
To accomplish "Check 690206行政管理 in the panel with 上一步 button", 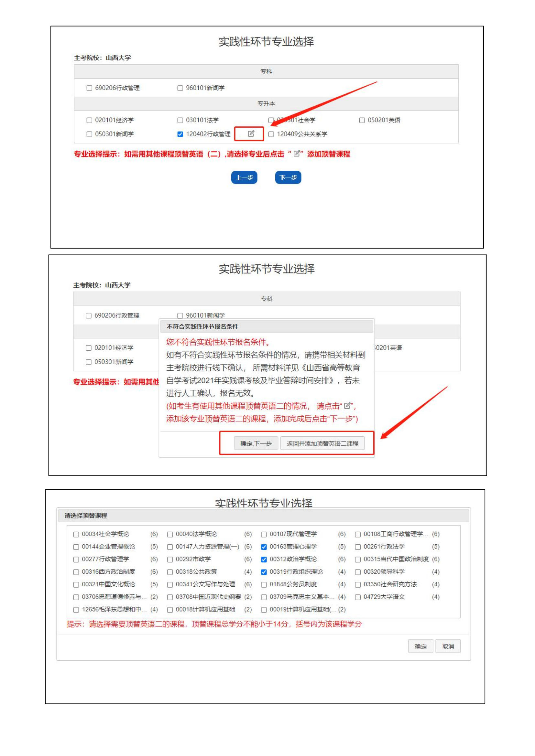I will pyautogui.click(x=89, y=88).
